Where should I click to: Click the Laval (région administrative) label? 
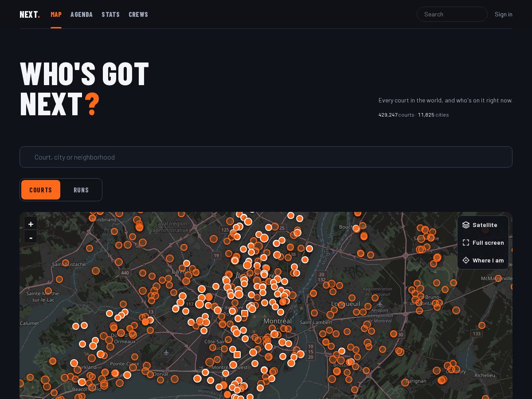[x=171, y=227]
